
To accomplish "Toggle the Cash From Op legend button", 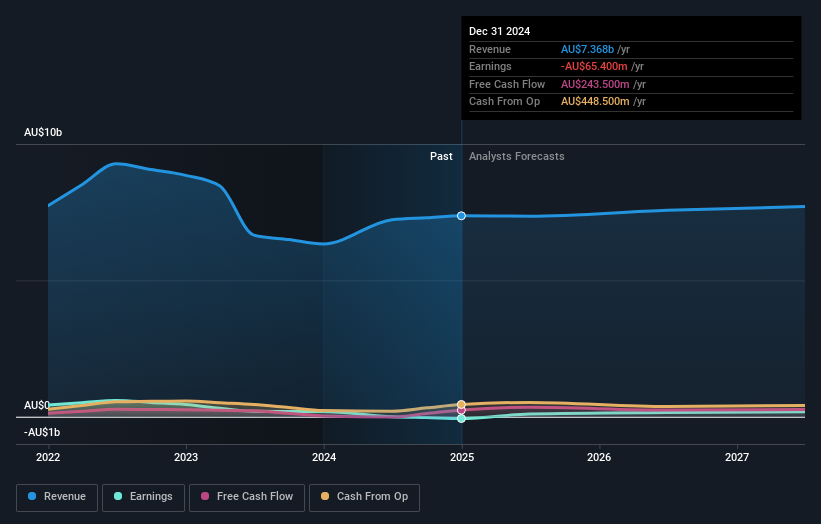I will pos(364,497).
